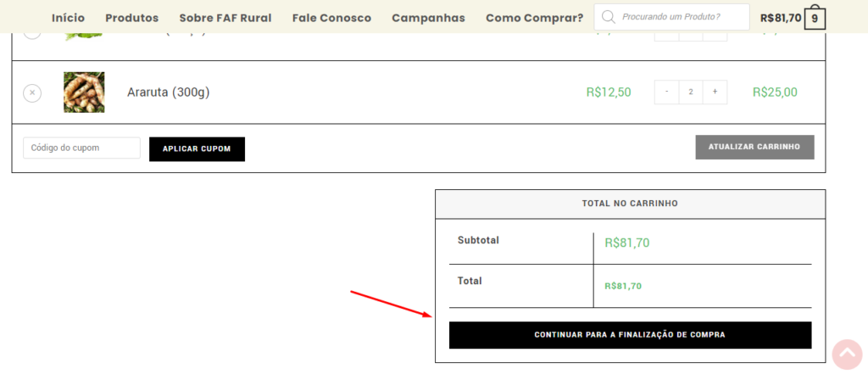Open the Araruta (300g) product link
Screen dimensions: 868x380
[169, 92]
